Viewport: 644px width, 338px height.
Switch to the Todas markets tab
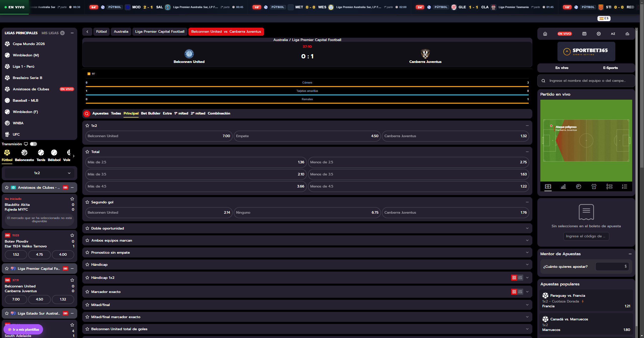(x=116, y=114)
